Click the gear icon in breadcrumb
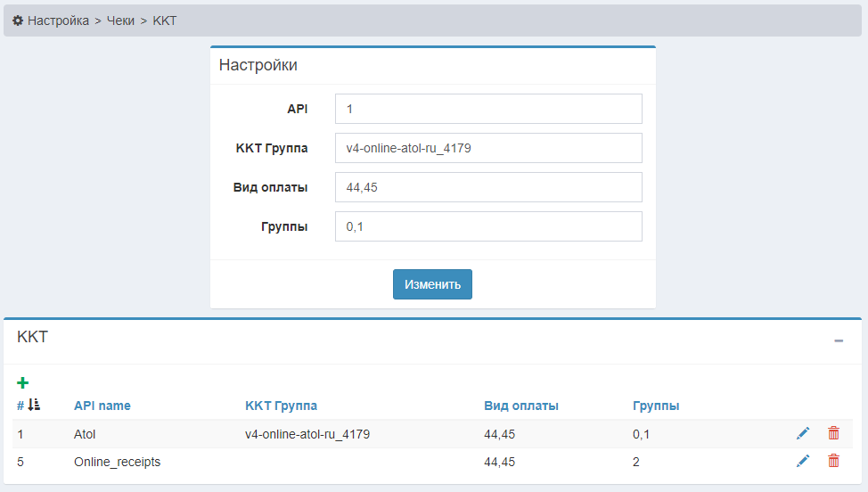 coord(18,20)
